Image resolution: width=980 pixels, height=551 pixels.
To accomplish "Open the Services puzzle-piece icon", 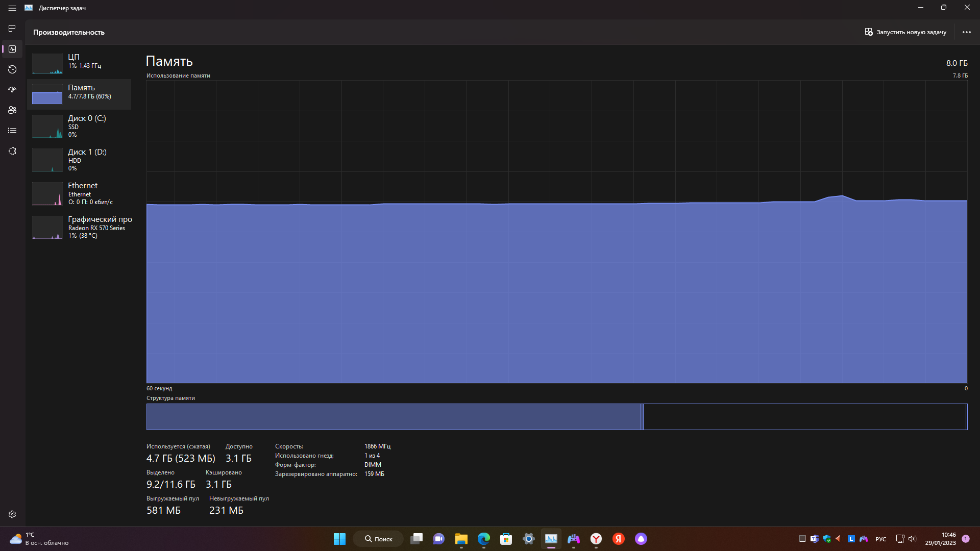I will (x=12, y=151).
